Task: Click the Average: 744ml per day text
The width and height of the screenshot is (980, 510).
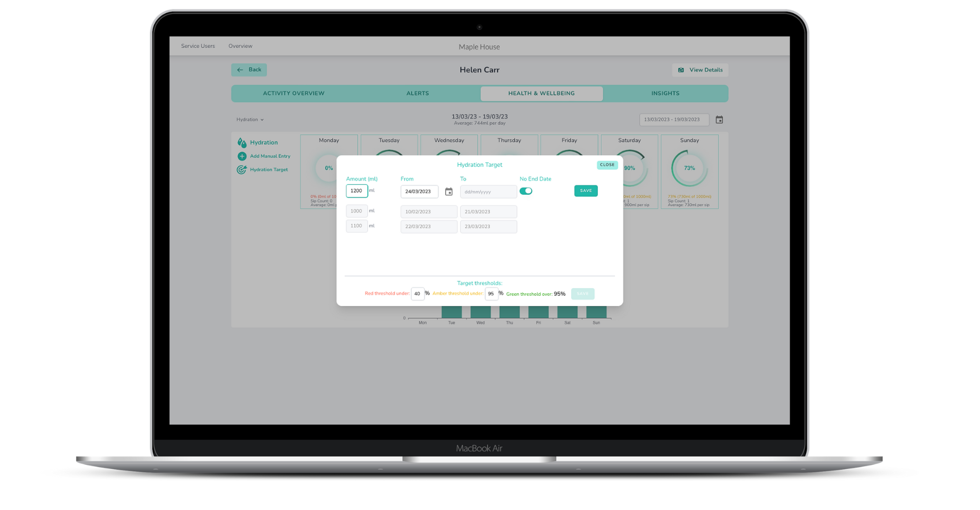Action: click(x=480, y=123)
